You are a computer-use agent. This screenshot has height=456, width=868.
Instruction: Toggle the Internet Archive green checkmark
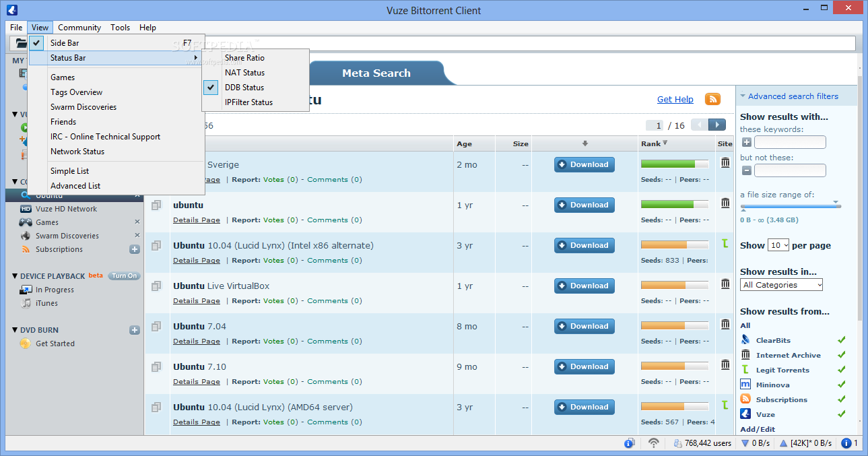tap(842, 355)
